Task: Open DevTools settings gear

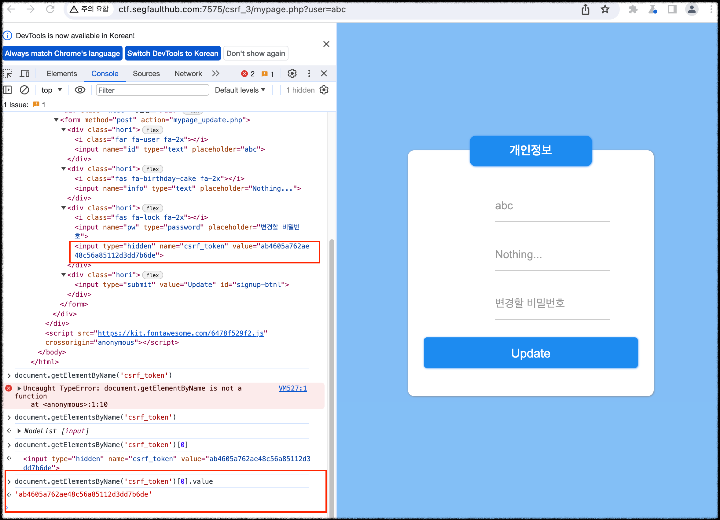Action: click(x=292, y=73)
